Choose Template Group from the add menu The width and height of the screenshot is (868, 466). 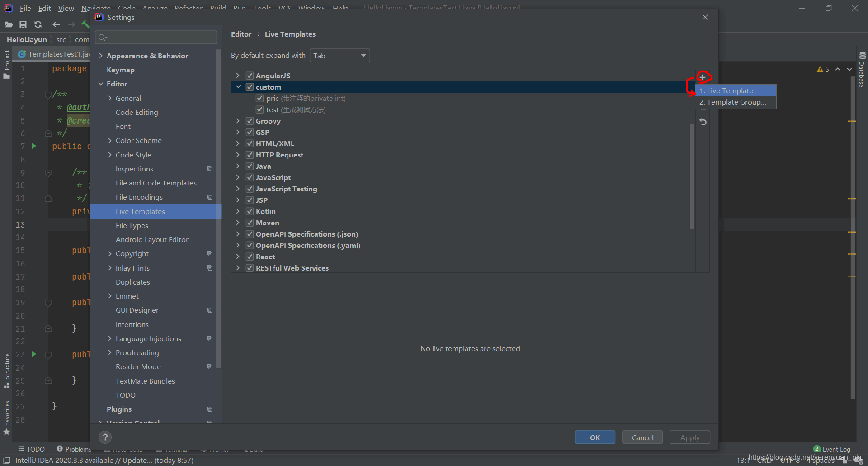pyautogui.click(x=736, y=102)
